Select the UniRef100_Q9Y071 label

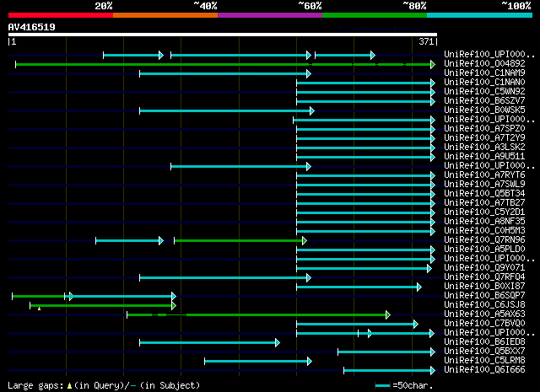pos(484,268)
